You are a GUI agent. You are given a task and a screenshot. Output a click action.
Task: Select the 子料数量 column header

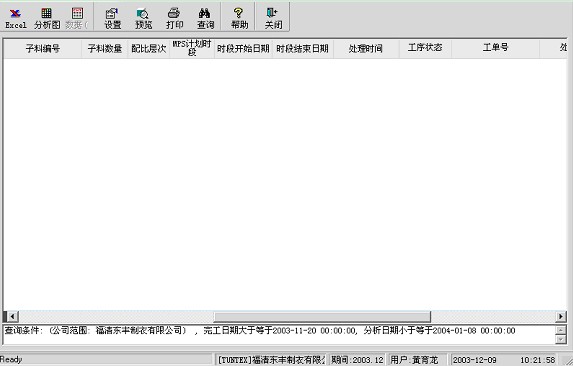[x=105, y=49]
